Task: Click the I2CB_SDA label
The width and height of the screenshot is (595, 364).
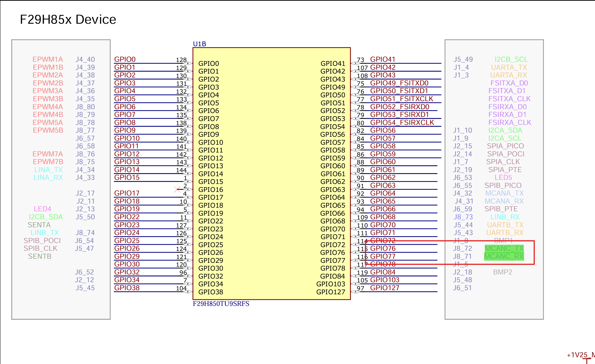Action: coord(46,217)
